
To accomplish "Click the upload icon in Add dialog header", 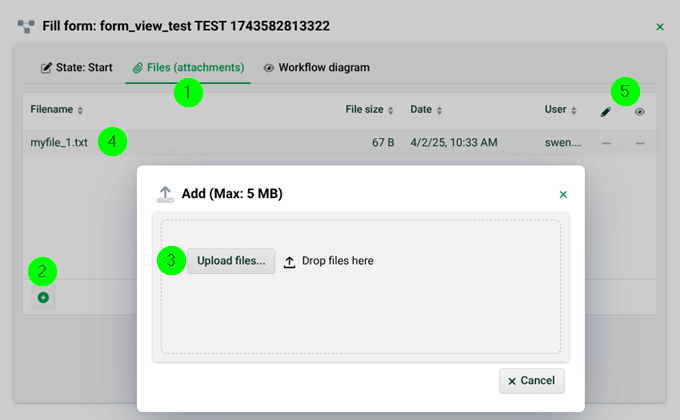I will 165,194.
